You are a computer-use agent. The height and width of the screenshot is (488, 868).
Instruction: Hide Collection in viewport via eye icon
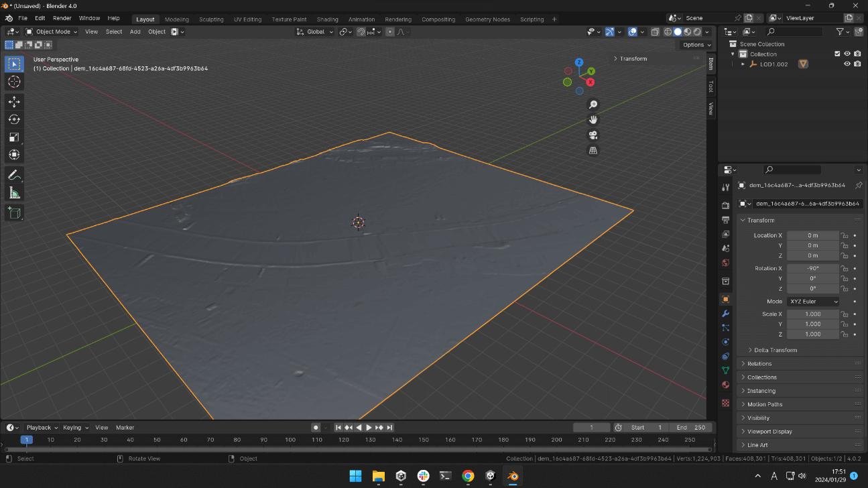pos(847,54)
